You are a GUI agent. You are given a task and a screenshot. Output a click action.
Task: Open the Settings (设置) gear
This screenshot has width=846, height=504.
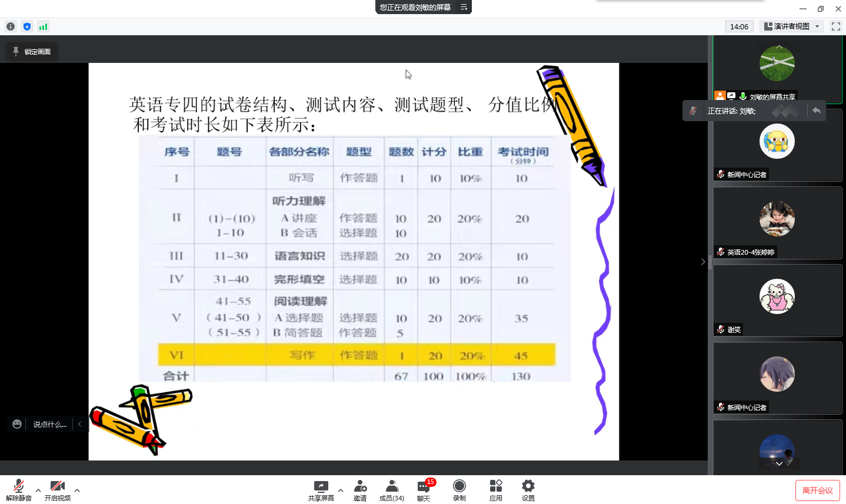coord(528,490)
